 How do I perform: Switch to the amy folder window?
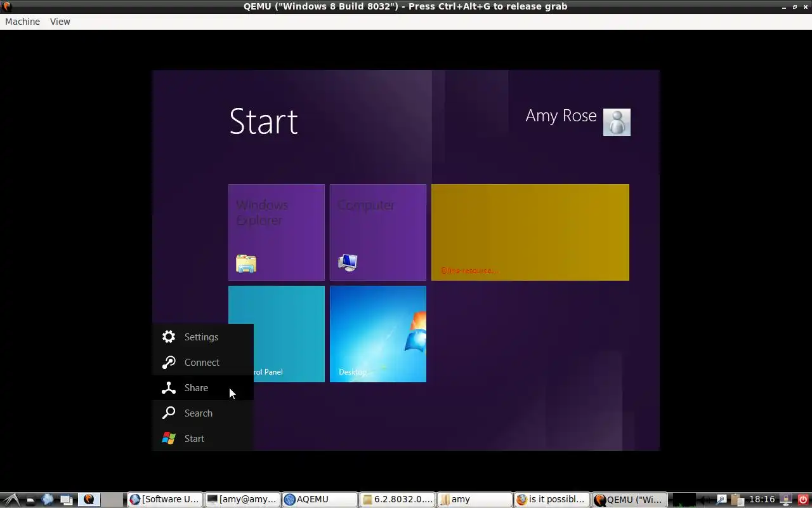point(475,500)
